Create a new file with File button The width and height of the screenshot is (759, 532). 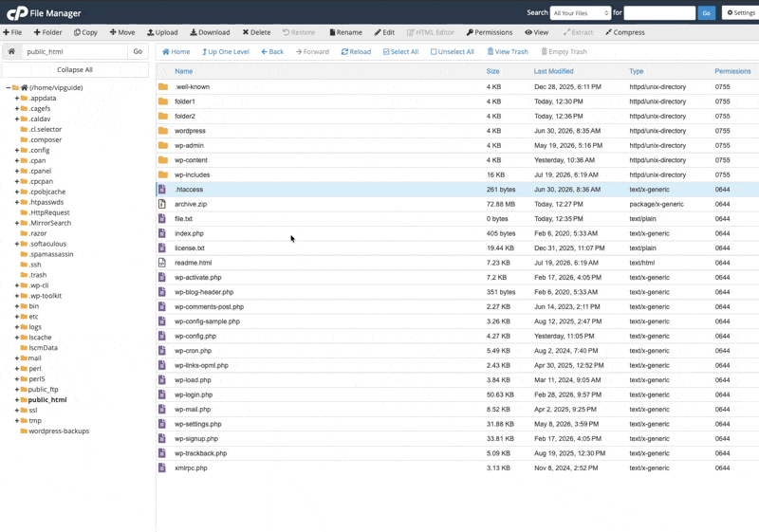pos(12,32)
